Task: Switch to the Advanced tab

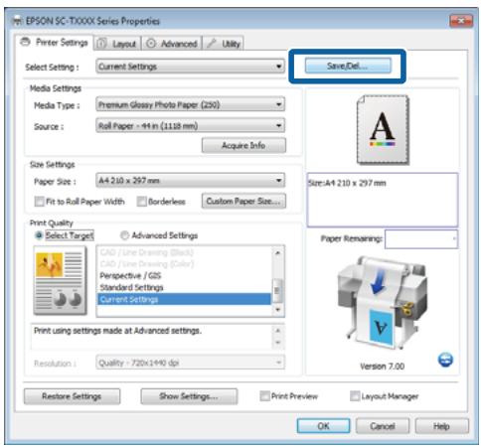Action: [172, 44]
